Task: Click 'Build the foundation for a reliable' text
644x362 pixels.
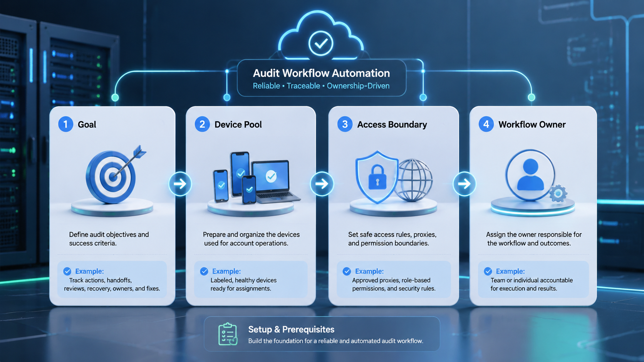Action: (335, 341)
